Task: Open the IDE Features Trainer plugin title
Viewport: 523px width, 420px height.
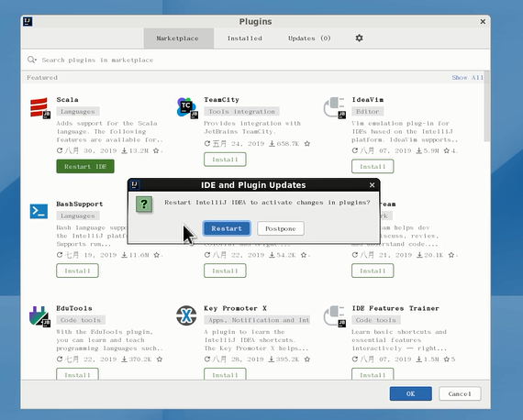Action: point(395,308)
